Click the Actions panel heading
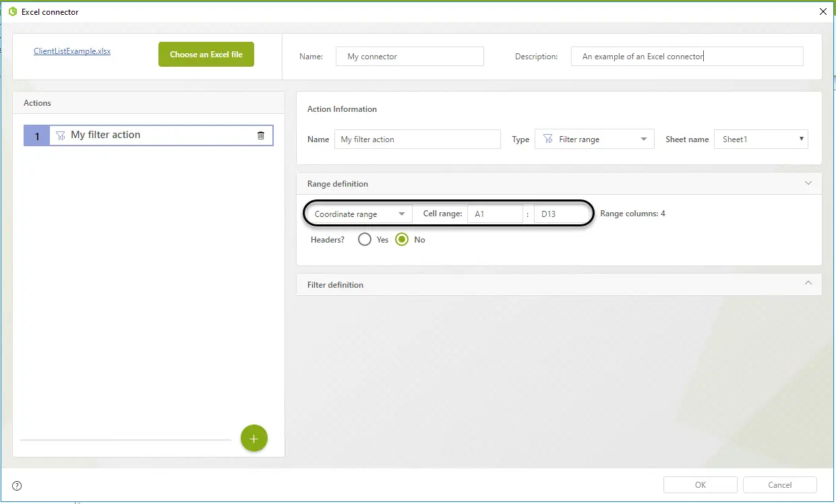The height and width of the screenshot is (504, 836). click(37, 103)
